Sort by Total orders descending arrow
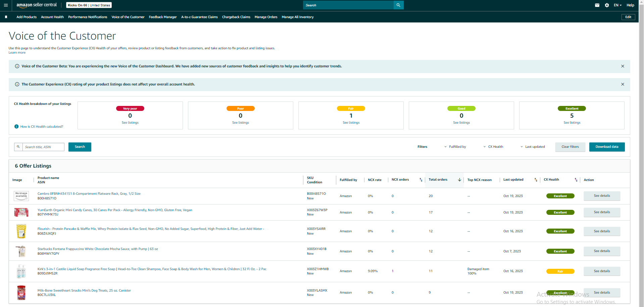The image size is (644, 307). [459, 180]
